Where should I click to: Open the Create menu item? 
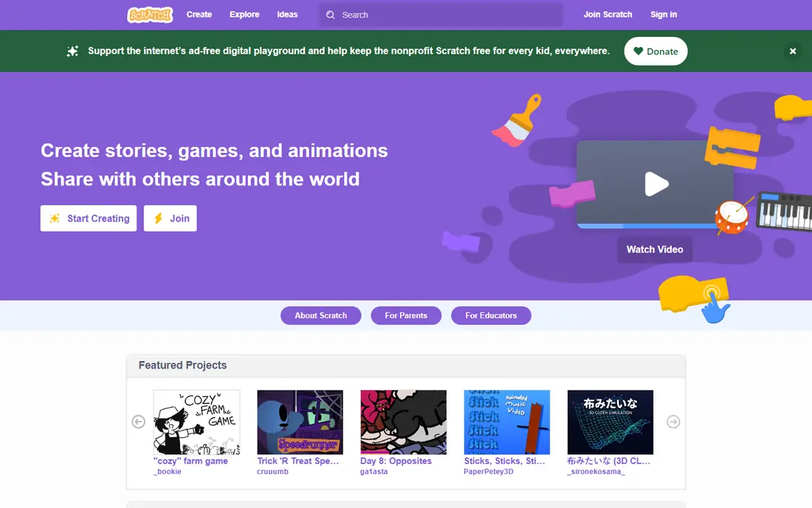[x=199, y=15]
